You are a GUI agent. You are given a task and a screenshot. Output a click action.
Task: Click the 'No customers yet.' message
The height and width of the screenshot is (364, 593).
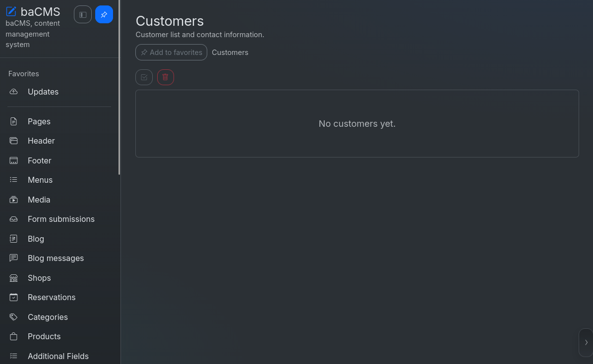pos(357,123)
